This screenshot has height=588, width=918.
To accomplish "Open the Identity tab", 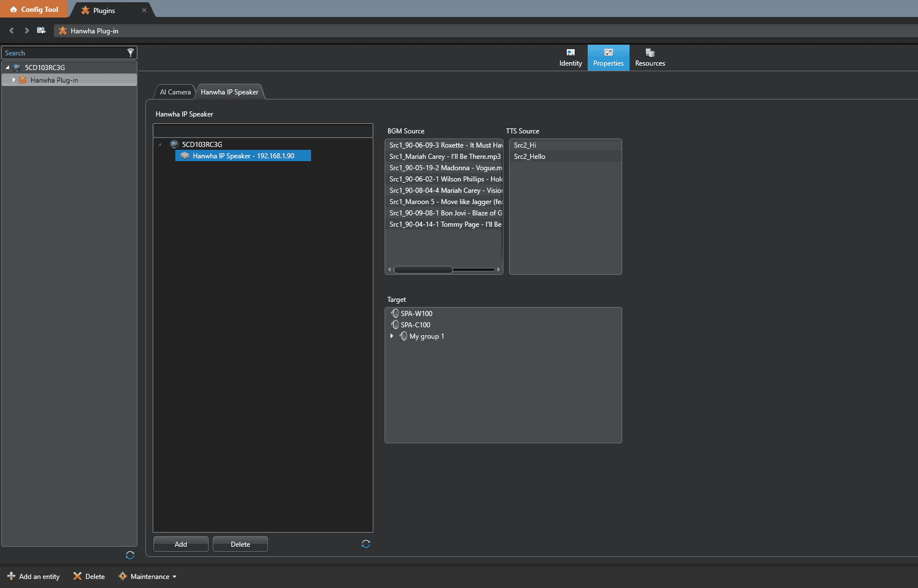I will [x=570, y=58].
